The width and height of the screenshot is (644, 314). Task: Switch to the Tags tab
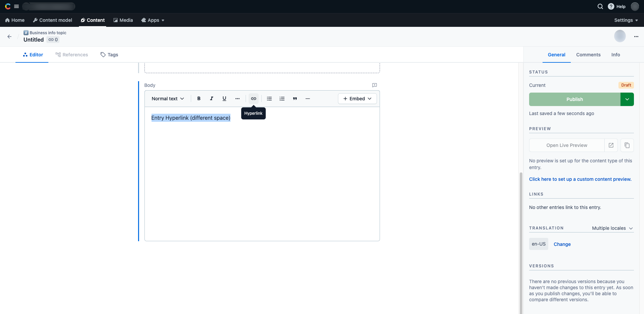pyautogui.click(x=109, y=55)
